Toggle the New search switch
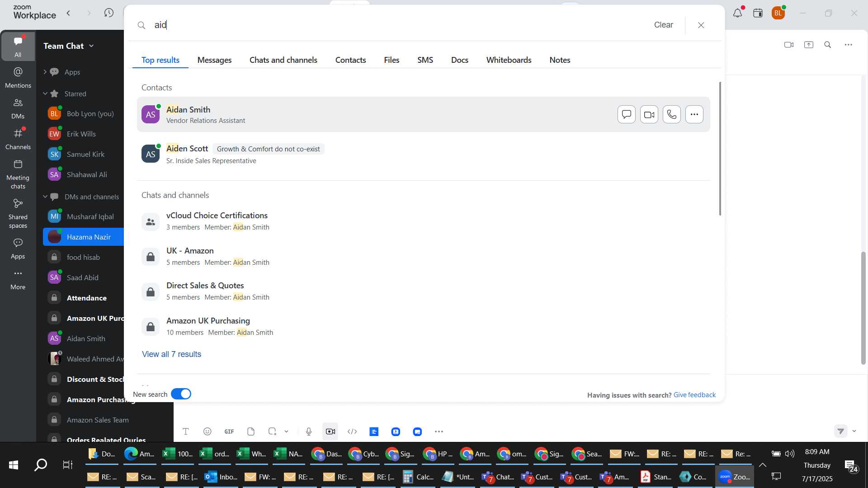Image resolution: width=868 pixels, height=488 pixels. [181, 394]
